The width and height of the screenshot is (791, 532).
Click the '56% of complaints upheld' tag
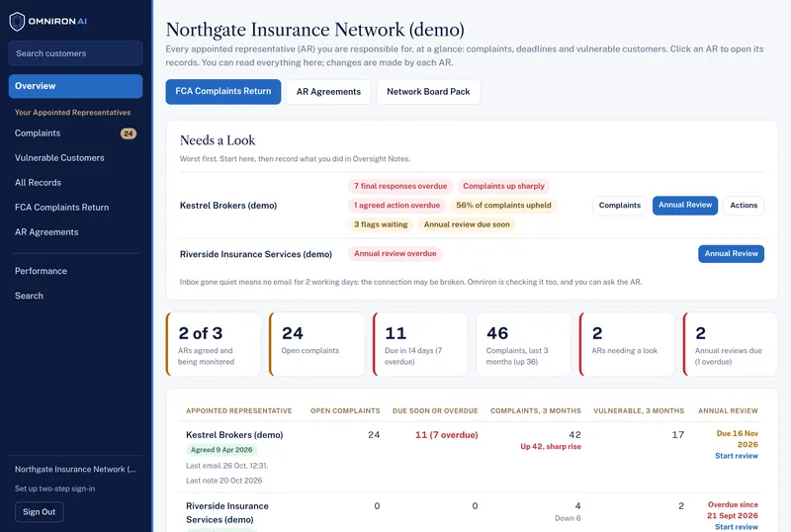(x=503, y=206)
